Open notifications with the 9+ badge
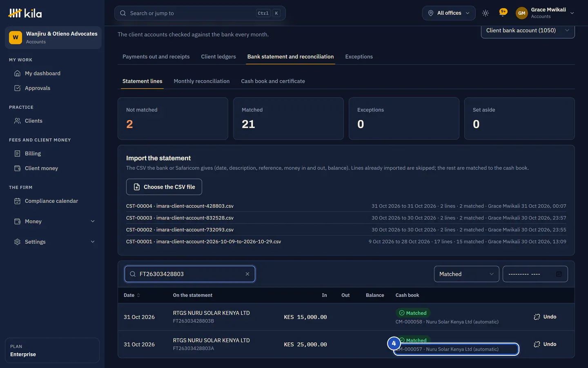 point(503,13)
